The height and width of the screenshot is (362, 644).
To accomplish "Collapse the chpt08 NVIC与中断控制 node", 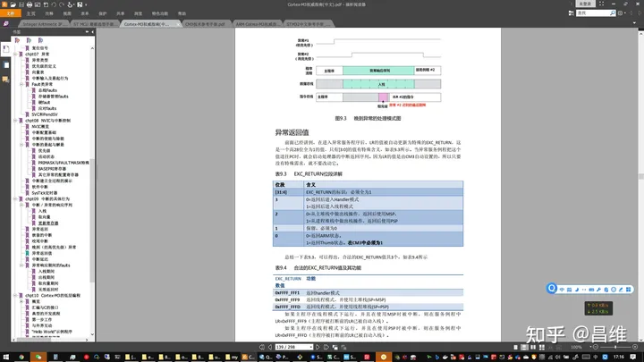I will pyautogui.click(x=15, y=121).
